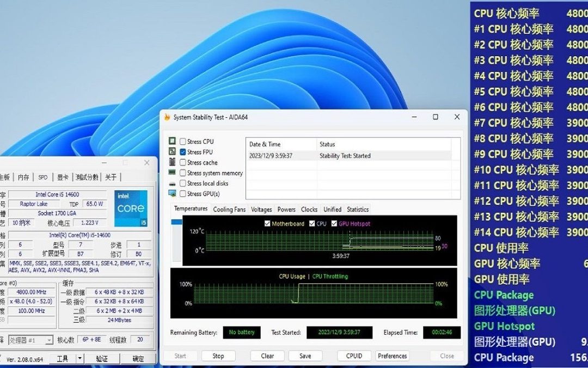
Task: Click the Save button in AIDA64
Action: click(x=305, y=356)
